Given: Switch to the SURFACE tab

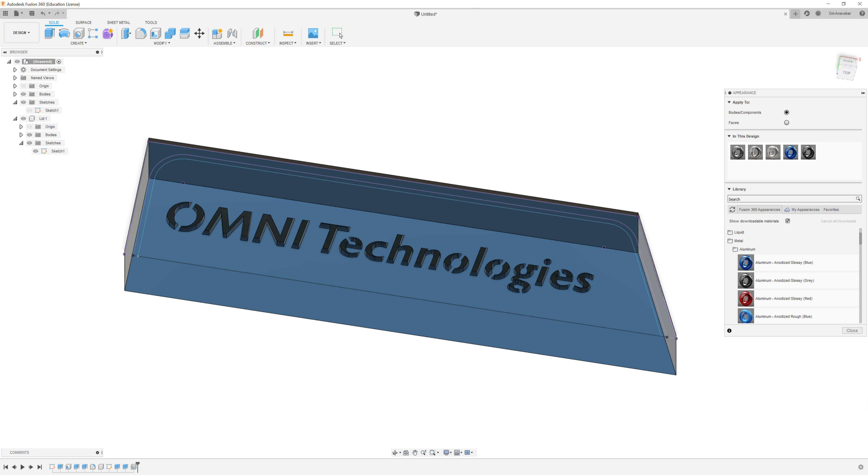Looking at the screenshot, I should click(x=83, y=23).
